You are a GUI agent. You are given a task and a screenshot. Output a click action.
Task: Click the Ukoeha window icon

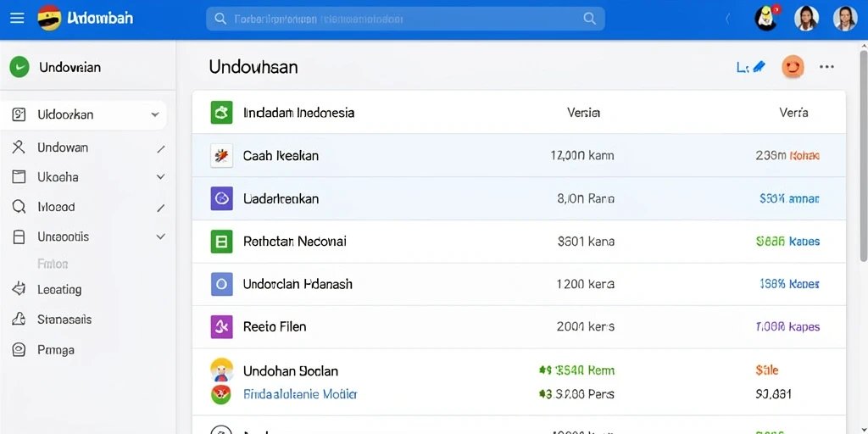click(x=19, y=177)
